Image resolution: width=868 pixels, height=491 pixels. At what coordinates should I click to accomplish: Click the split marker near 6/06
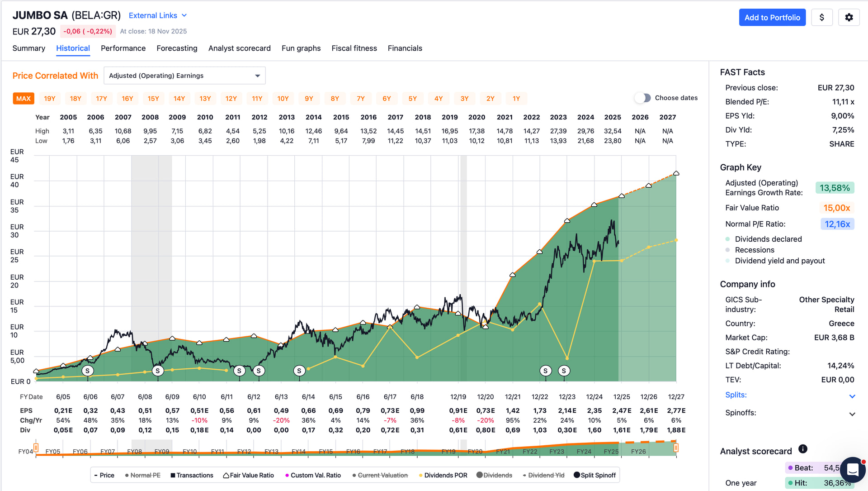point(88,371)
